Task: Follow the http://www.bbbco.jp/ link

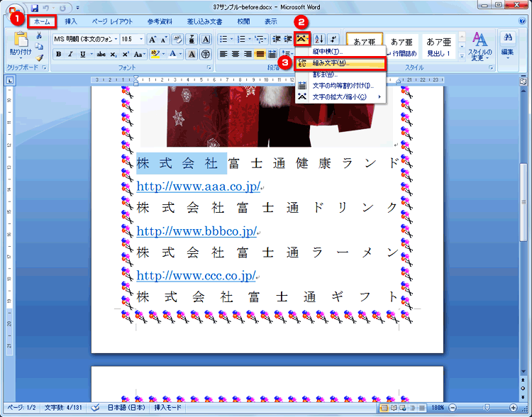Action: 196,231
